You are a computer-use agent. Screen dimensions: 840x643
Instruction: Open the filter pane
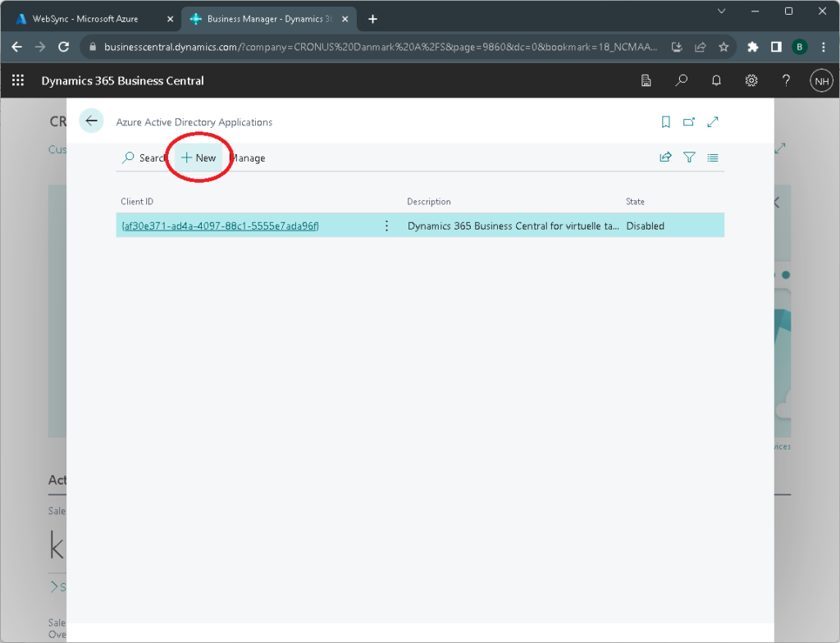[689, 157]
